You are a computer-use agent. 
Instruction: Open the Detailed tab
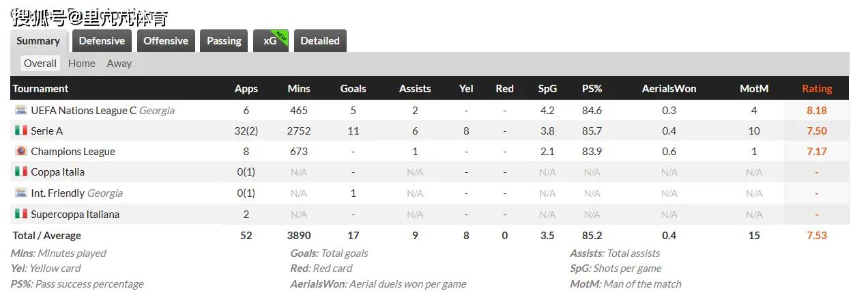(x=320, y=41)
